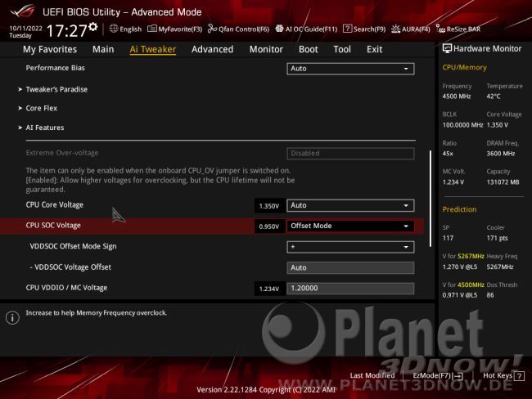532x399 pixels.
Task: Click the 3600 MHz DRAM frequency value
Action: pyautogui.click(x=500, y=154)
